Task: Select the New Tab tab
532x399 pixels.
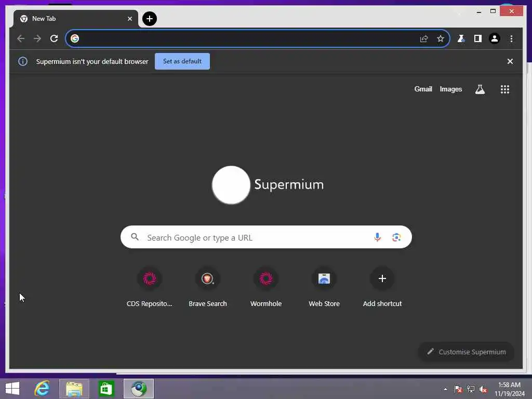Action: click(76, 19)
